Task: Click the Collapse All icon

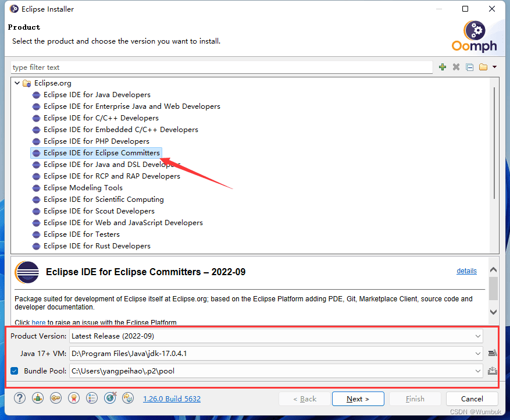Action: [x=469, y=67]
